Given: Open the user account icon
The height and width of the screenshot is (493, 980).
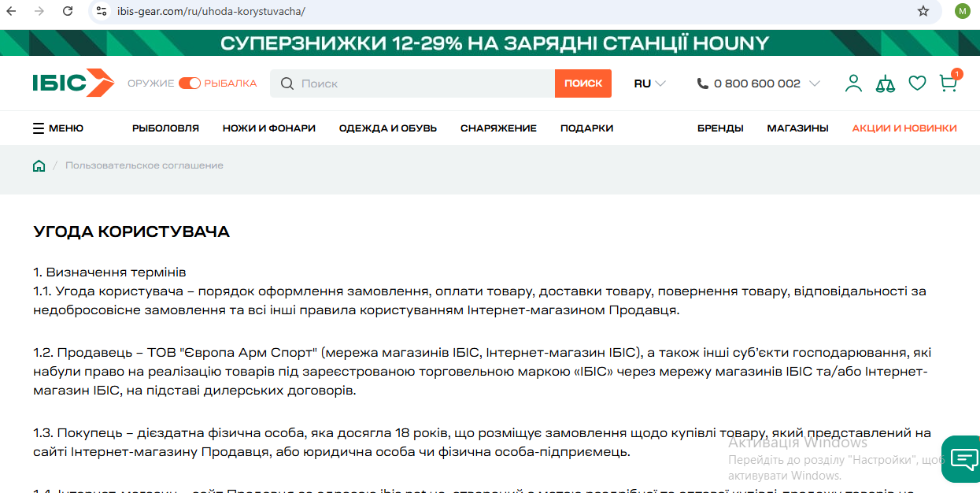Looking at the screenshot, I should coord(853,83).
